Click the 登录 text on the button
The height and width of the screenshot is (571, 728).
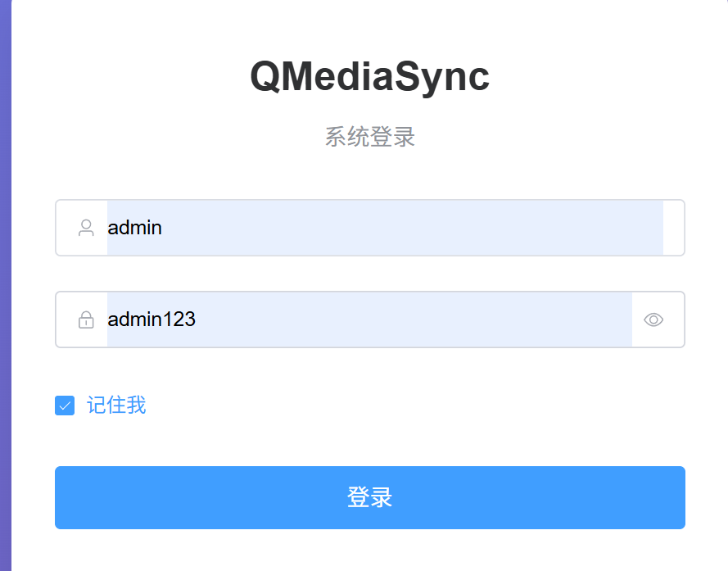pos(369,497)
